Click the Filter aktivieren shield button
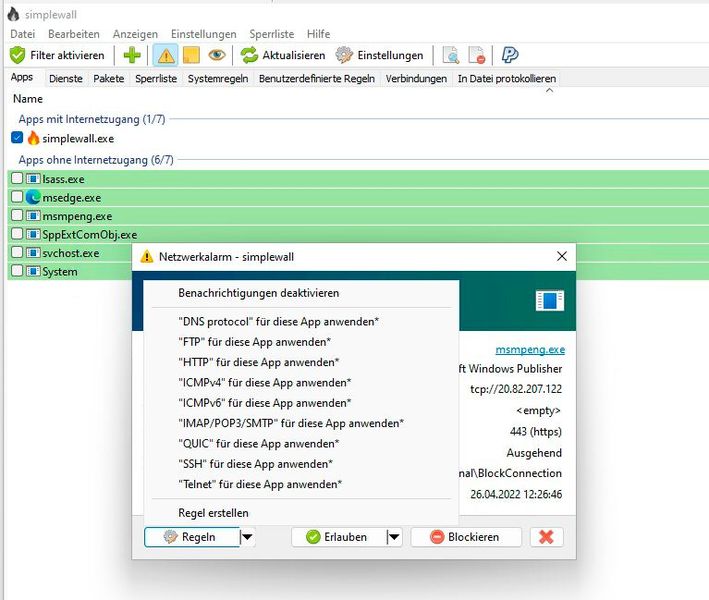The height and width of the screenshot is (600, 709). click(57, 55)
